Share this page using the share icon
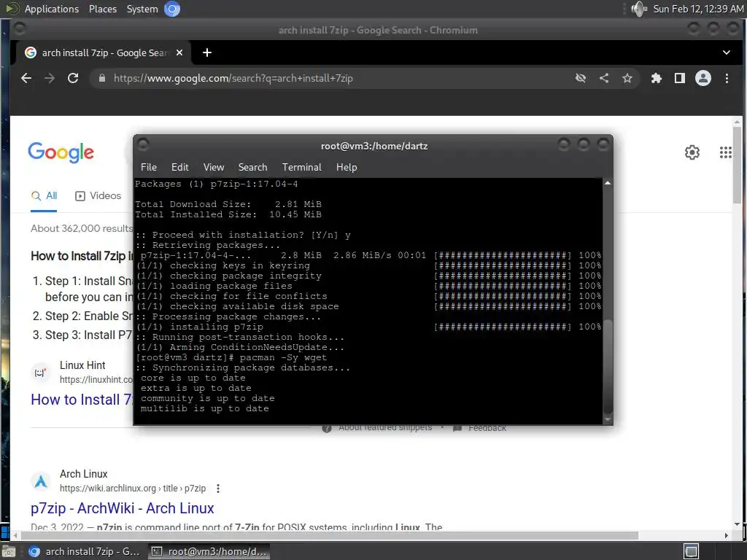747x560 pixels. pyautogui.click(x=604, y=78)
